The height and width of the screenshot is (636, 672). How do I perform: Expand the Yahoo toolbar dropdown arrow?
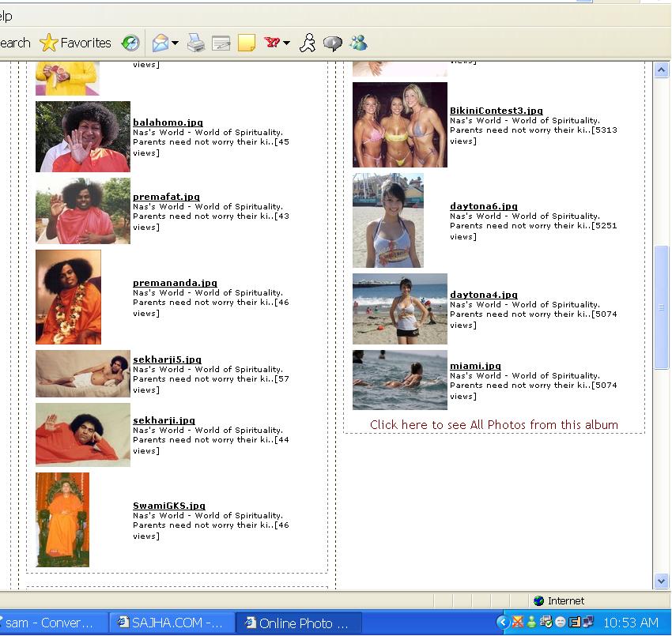pos(286,43)
